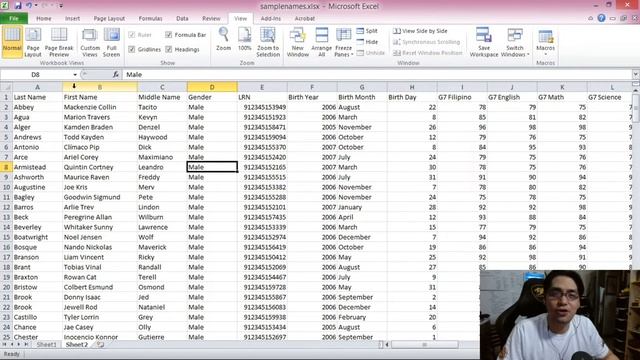Open the Acrobat tab
Image resolution: width=640 pixels, height=360 pixels.
coord(304,18)
